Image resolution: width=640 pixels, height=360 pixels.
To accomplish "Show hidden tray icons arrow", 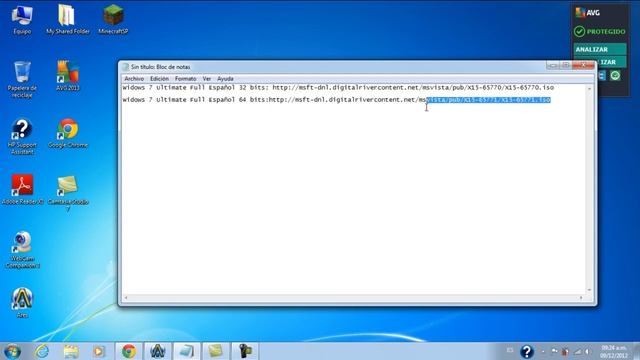I will (543, 351).
